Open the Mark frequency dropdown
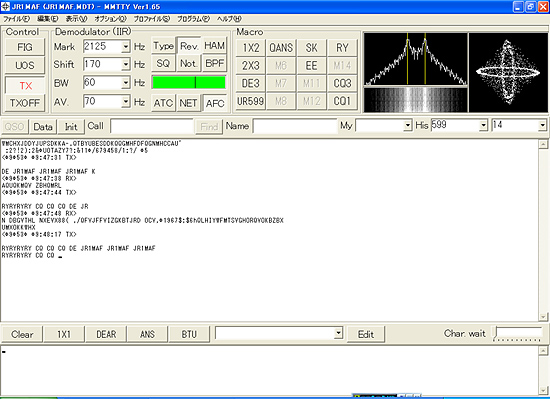Screen dimensions: 550x399 pyautogui.click(x=126, y=46)
